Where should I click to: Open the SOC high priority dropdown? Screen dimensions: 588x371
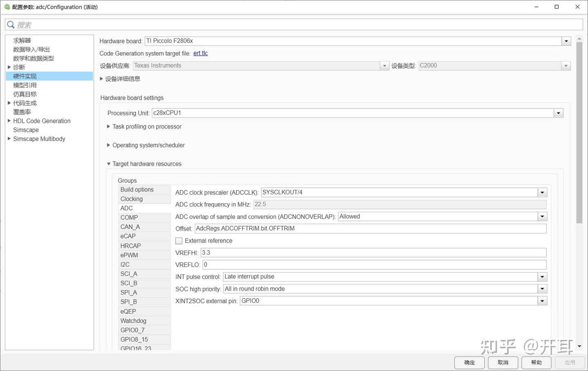coord(542,289)
